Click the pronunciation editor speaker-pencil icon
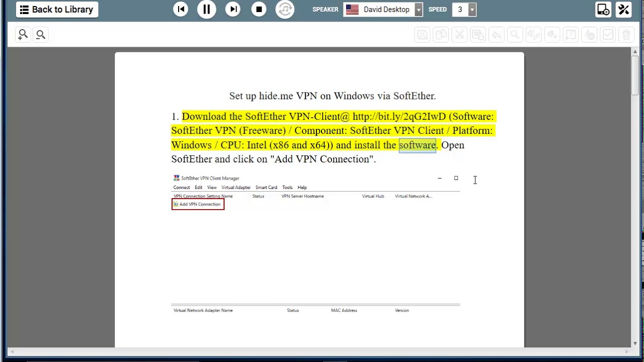 click(x=533, y=35)
